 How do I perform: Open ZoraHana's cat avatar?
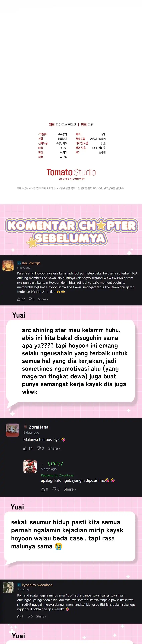point(12,430)
